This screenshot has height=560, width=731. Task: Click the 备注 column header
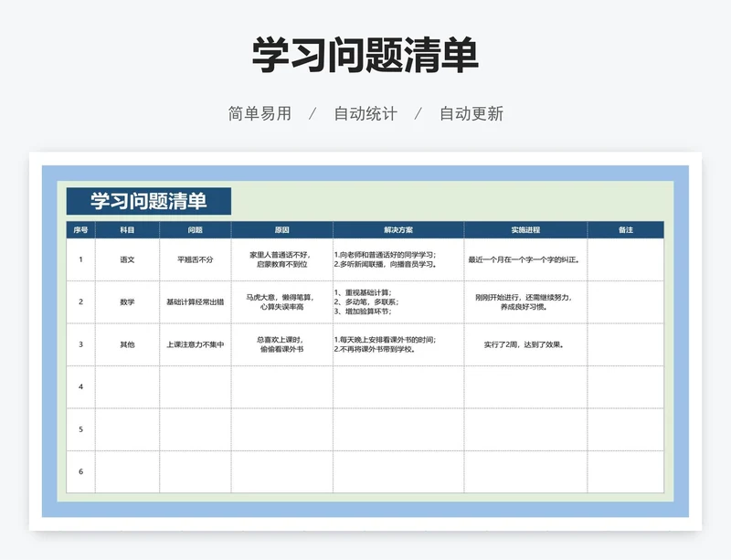click(626, 230)
